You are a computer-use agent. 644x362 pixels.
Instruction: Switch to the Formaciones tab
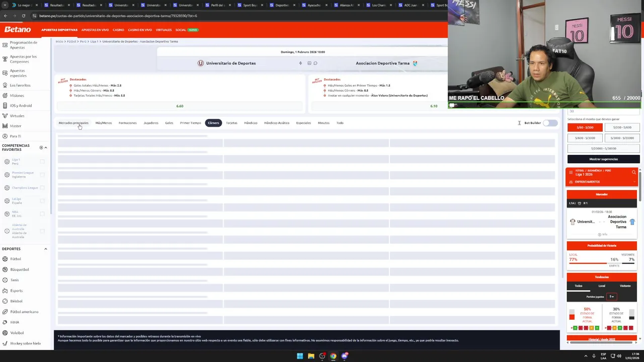(x=127, y=123)
